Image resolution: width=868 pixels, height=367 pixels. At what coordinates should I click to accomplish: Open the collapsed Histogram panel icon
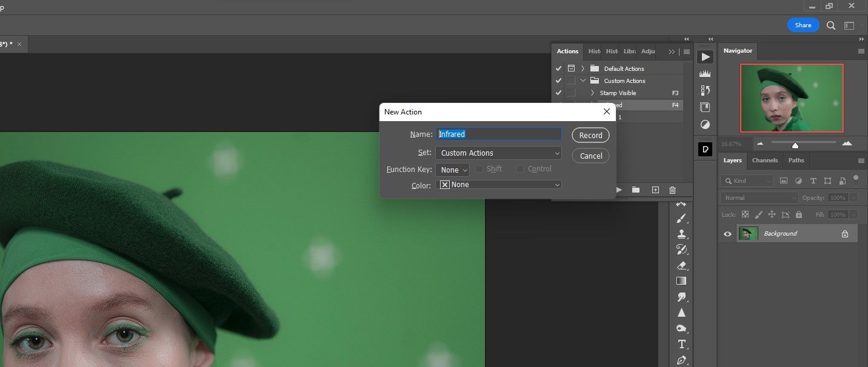point(705,74)
